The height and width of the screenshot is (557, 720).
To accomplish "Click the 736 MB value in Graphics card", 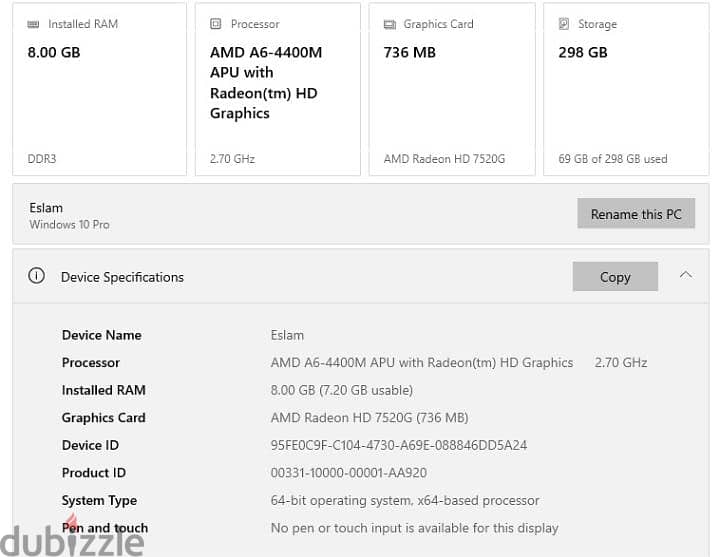I will (x=410, y=52).
